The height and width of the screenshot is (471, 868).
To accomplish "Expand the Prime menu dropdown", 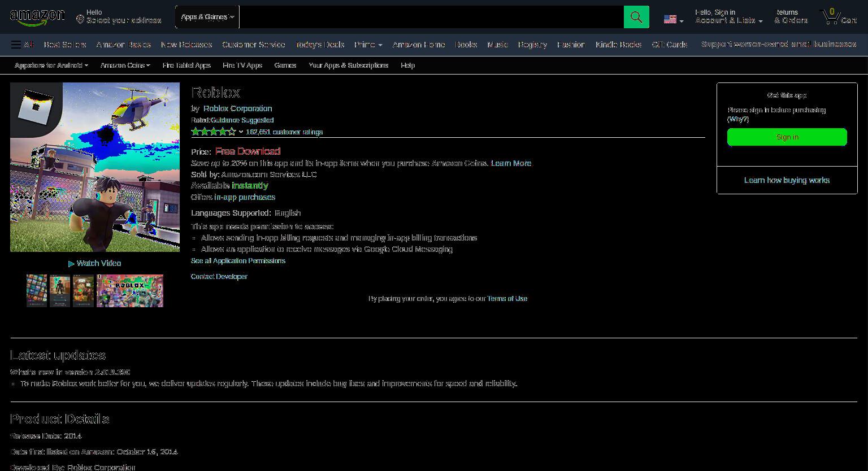I will pyautogui.click(x=368, y=45).
